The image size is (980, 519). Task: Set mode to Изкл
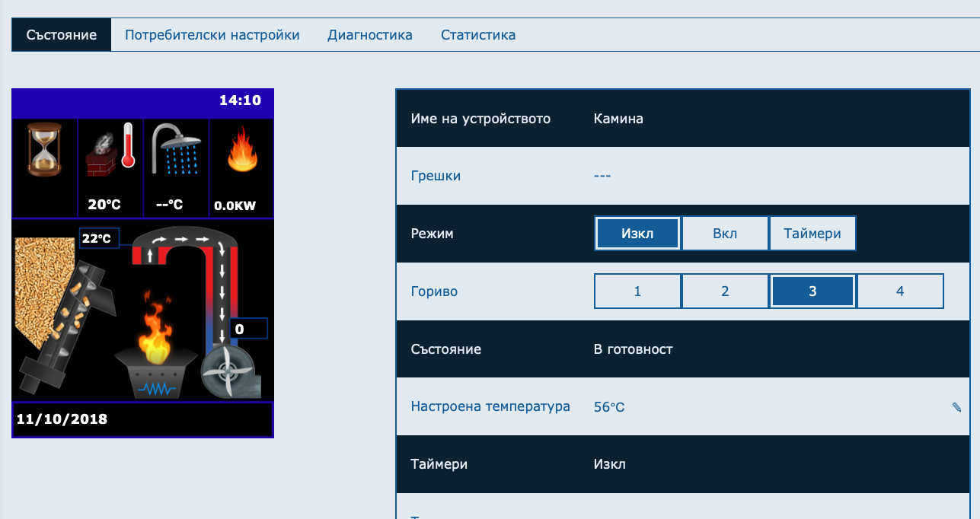click(637, 234)
